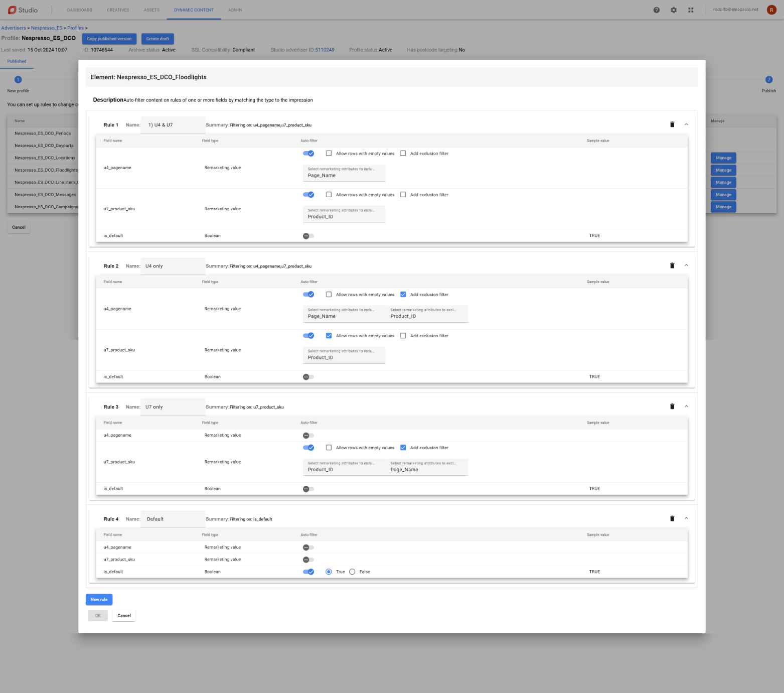Open Product_ID include dropdown in Rule 1
The image size is (784, 693).
tap(344, 214)
